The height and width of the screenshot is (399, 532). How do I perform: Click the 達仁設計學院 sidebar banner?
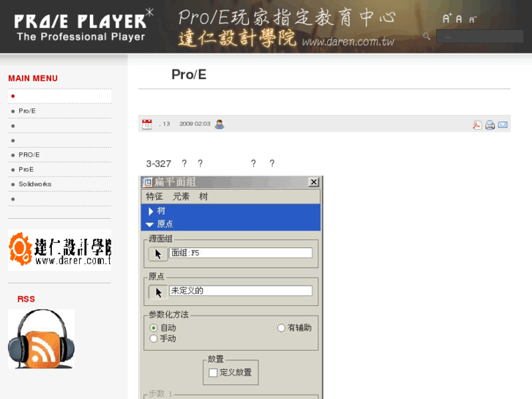point(60,250)
